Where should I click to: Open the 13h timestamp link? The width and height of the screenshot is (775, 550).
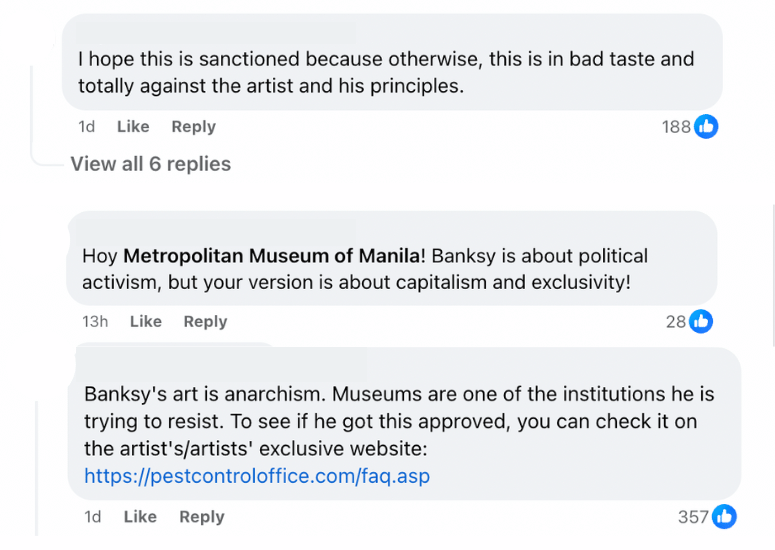pos(95,321)
